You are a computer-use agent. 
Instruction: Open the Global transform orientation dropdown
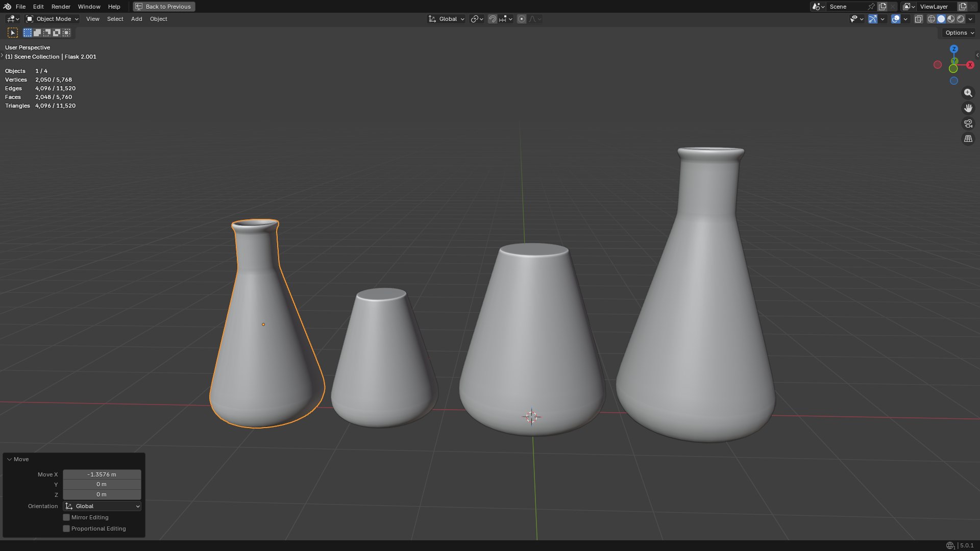[446, 19]
